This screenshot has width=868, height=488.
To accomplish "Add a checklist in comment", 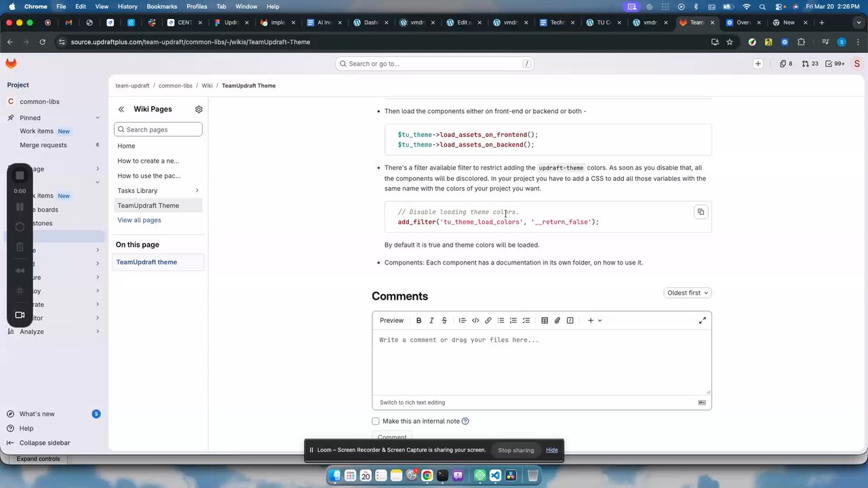I will [x=526, y=321].
